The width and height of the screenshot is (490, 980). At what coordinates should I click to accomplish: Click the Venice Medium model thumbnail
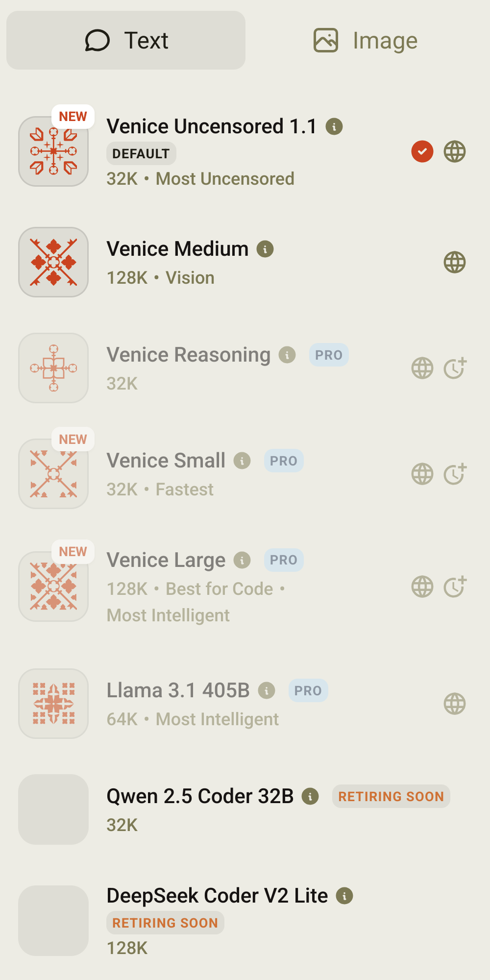[53, 262]
